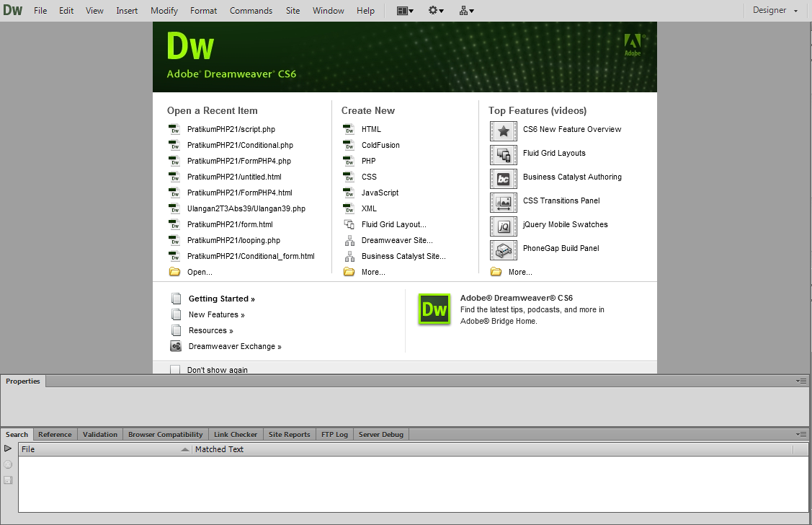812x525 pixels.
Task: Click the Stop search icon in Results panel
Action: tap(8, 464)
